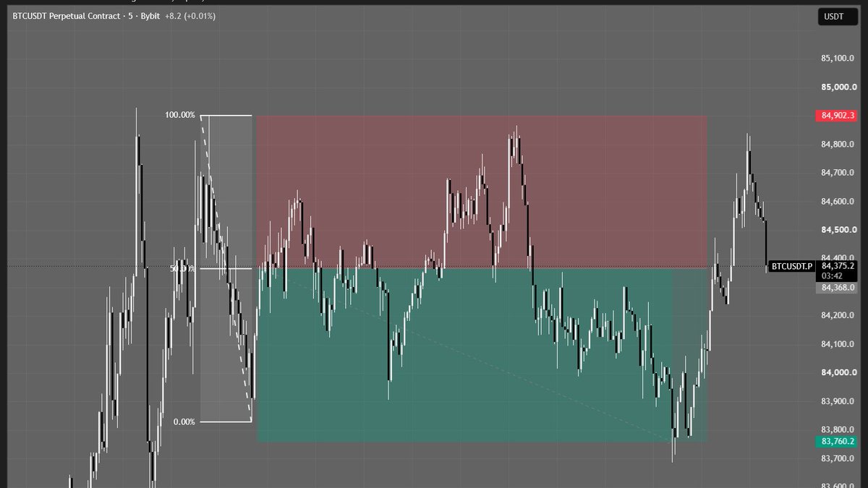
Task: Select the green profit zone of short position
Action: click(482, 356)
